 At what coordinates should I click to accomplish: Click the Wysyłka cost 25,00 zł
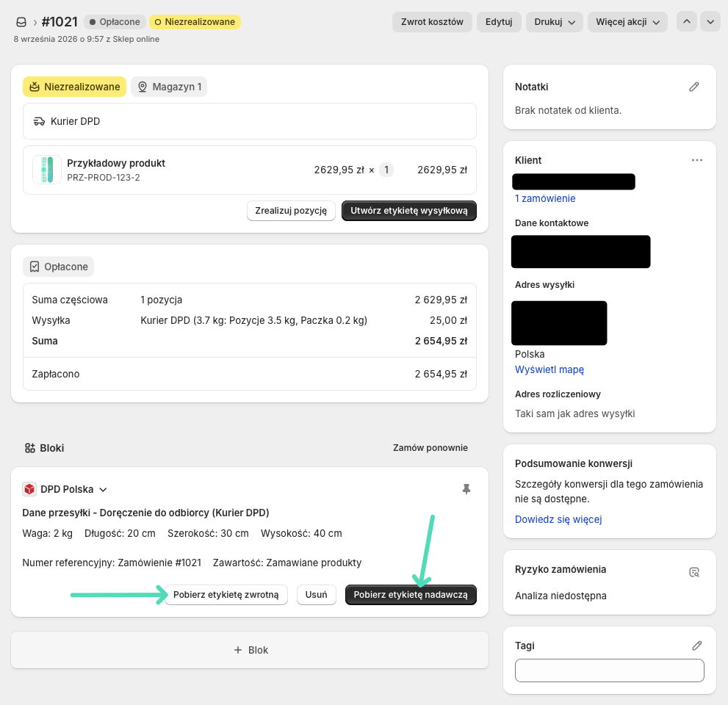pos(449,320)
